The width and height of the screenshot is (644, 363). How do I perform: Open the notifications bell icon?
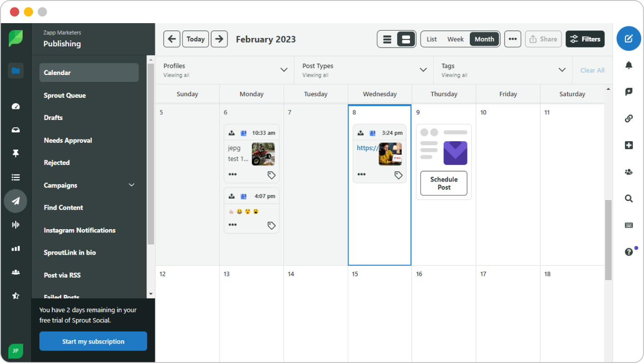coord(629,65)
